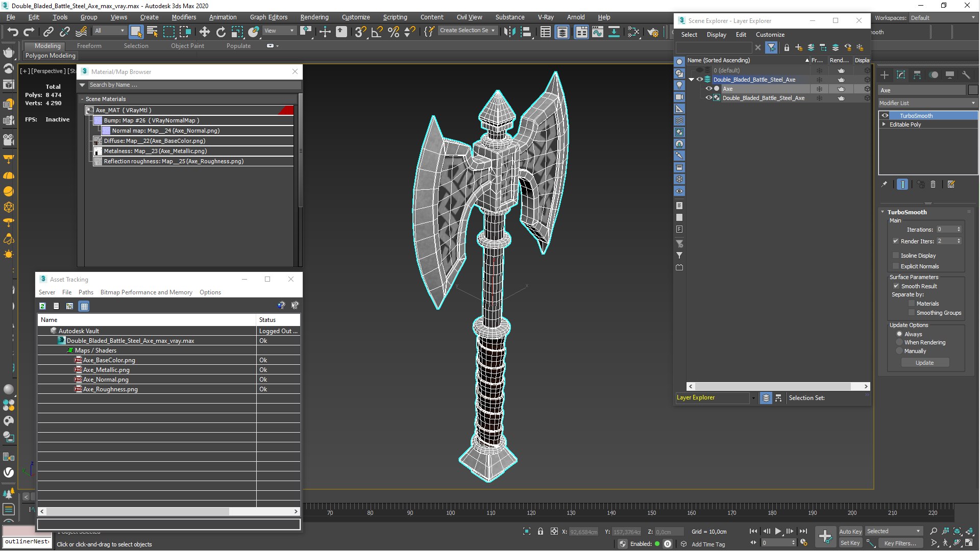Select the When Rendering radio option
The width and height of the screenshot is (980, 551).
[899, 342]
